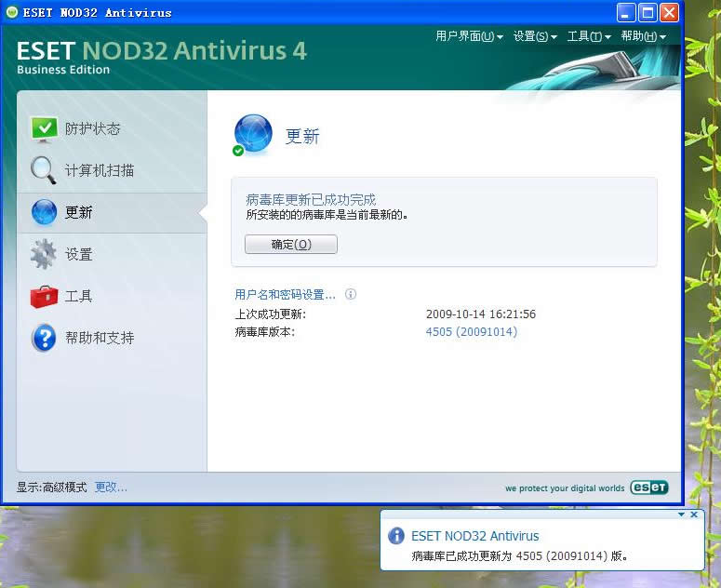Expand the 设置(S) dropdown menu
Screen dimensions: 721x588
535,36
